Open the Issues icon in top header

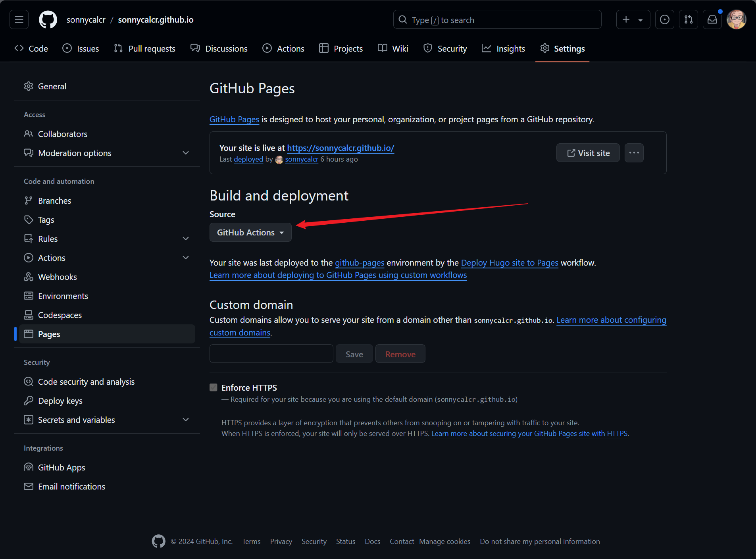[665, 19]
